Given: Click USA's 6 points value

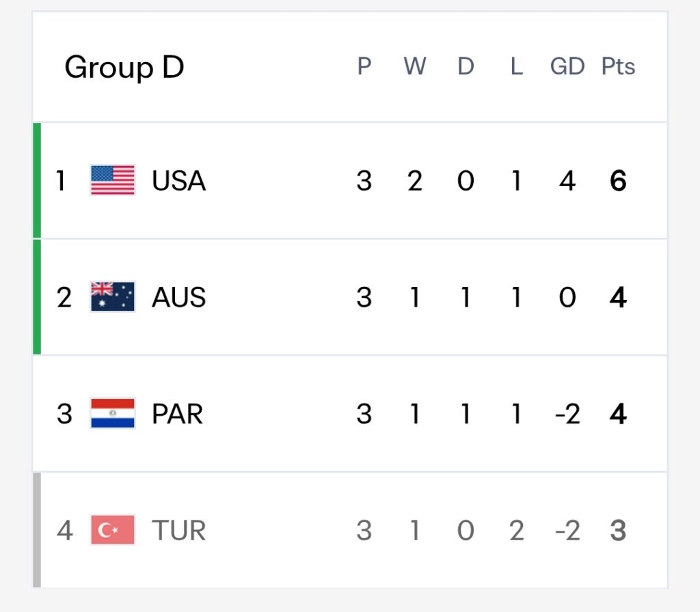Looking at the screenshot, I should click(x=618, y=180).
